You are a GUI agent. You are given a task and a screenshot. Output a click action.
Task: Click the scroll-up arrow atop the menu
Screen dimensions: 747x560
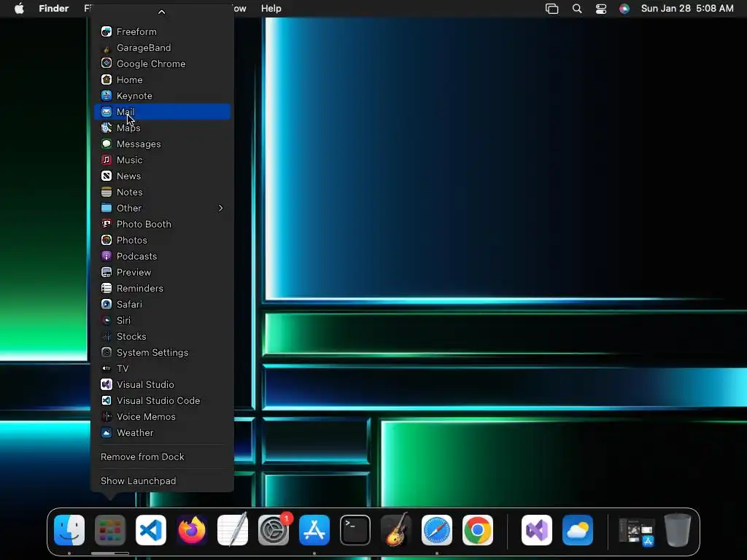point(162,12)
